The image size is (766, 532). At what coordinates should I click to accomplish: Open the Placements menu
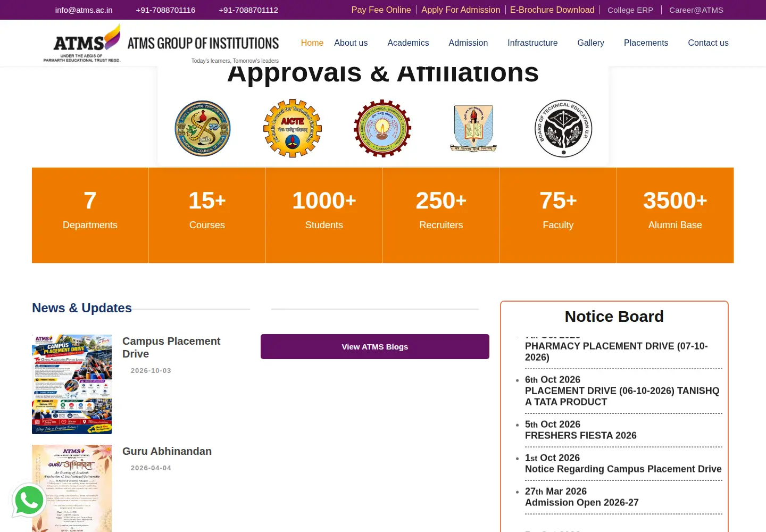(646, 43)
